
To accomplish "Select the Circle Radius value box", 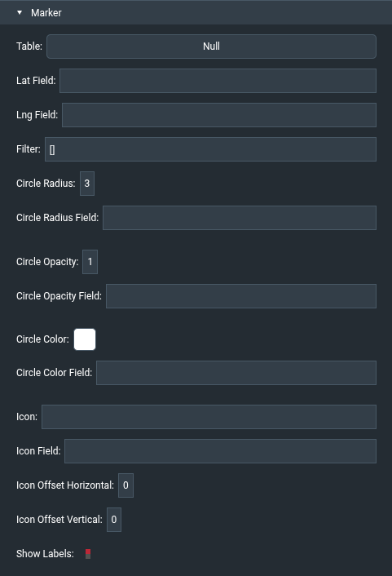I will [87, 184].
